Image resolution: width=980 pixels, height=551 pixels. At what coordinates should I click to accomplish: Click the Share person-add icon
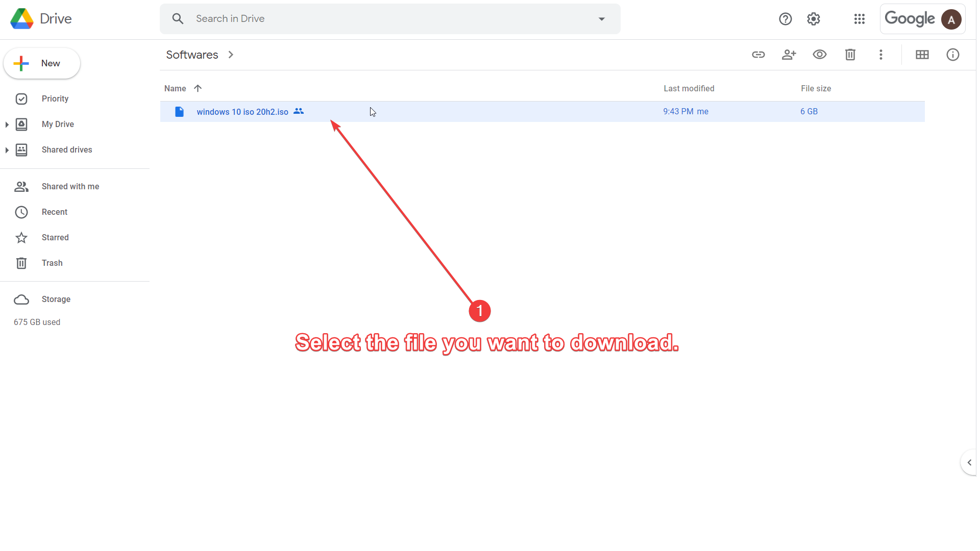[x=789, y=55]
